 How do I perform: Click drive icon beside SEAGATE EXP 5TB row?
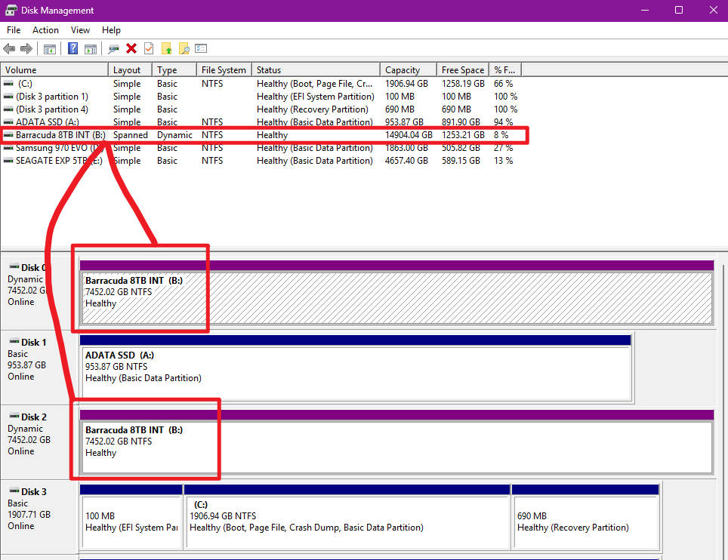tap(8, 161)
